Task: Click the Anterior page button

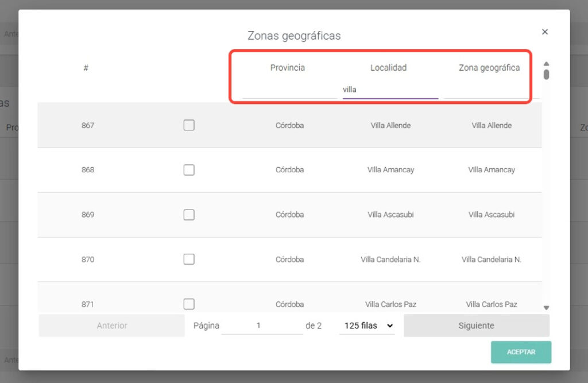Action: [112, 326]
